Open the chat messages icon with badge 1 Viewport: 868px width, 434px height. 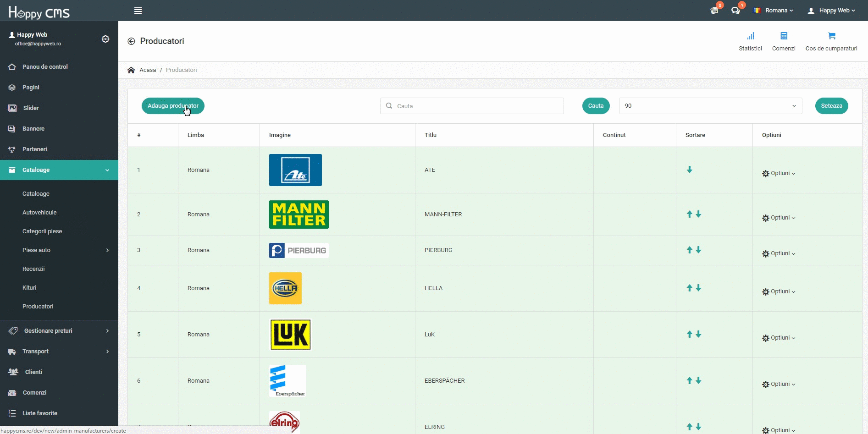coord(735,11)
